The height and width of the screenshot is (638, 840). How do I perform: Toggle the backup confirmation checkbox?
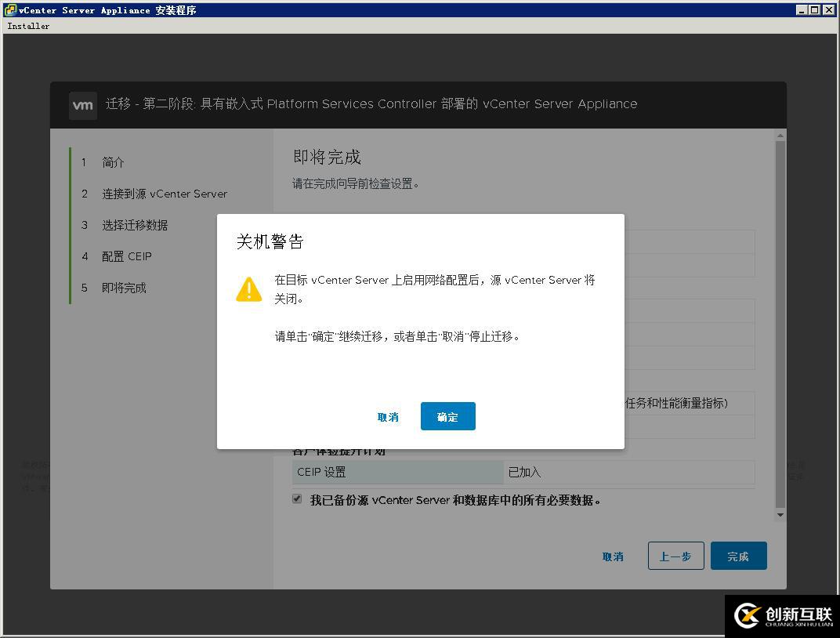point(297,498)
